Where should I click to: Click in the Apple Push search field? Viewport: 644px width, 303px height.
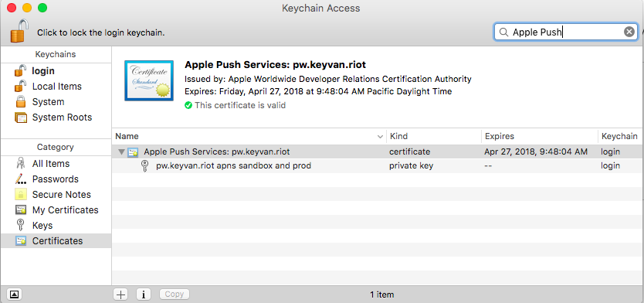coord(564,32)
